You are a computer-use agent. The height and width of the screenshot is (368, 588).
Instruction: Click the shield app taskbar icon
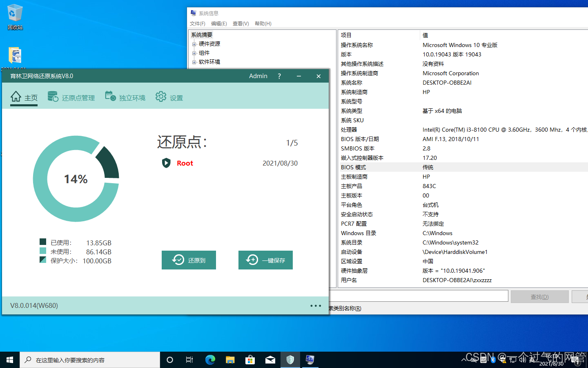point(290,360)
